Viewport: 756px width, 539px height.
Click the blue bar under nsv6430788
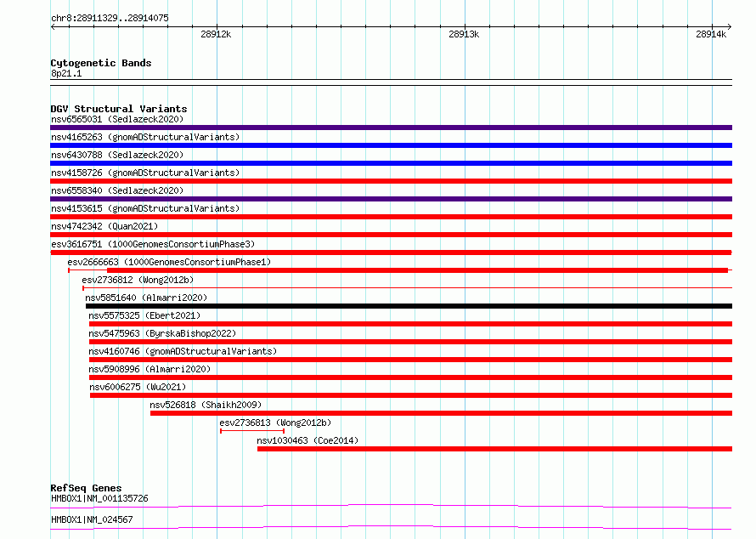391,163
